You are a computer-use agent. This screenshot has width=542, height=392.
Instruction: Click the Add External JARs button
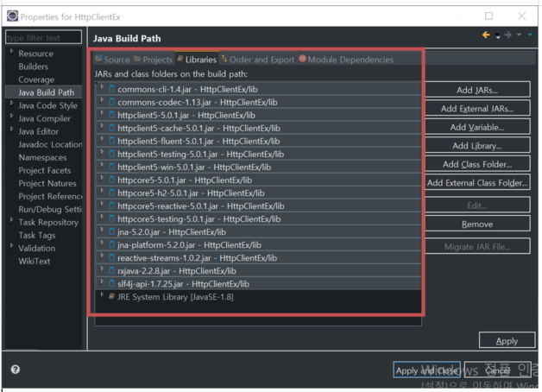[477, 109]
